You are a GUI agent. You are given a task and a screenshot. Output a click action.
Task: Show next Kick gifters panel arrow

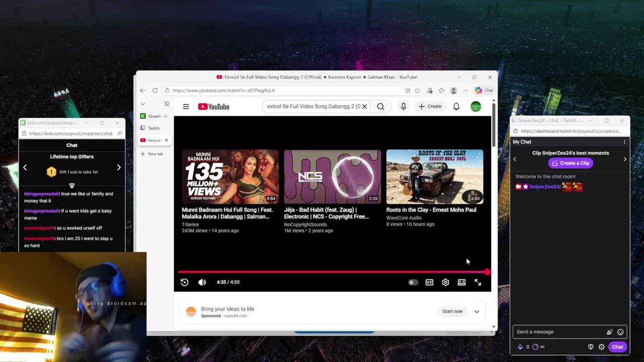(x=119, y=167)
